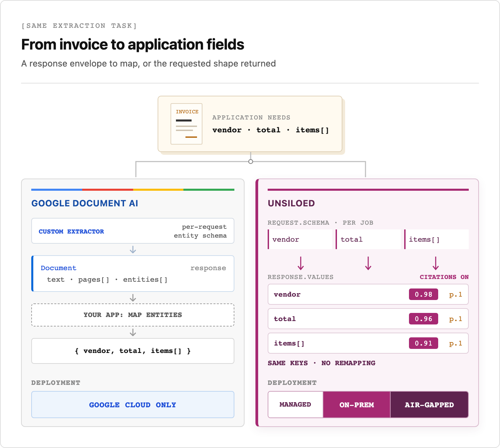500x448 pixels.
Task: Click the GOOGLE CLOUD ONLY box
Action: pos(133,405)
